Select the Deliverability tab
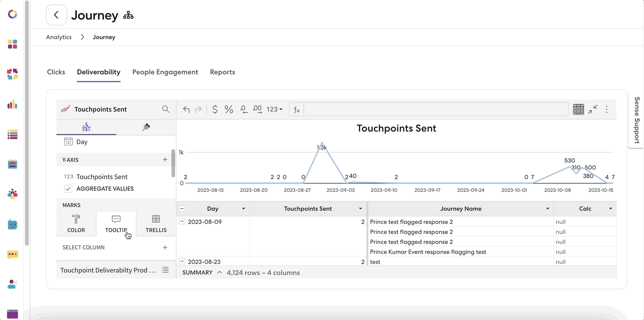The width and height of the screenshot is (644, 320). 99,72
